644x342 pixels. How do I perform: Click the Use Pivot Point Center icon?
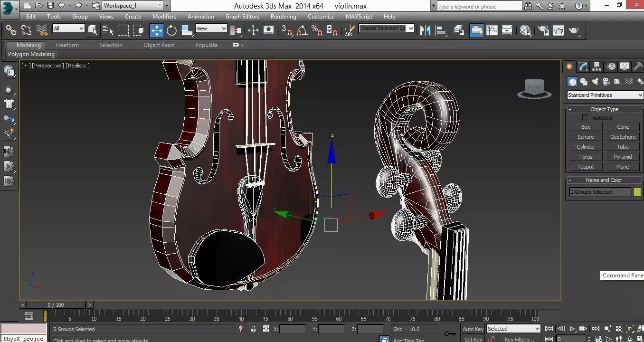236,30
